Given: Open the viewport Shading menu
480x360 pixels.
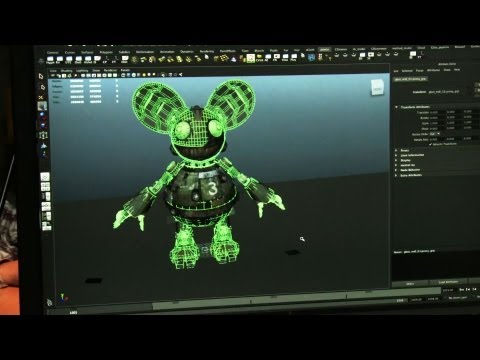Looking at the screenshot, I should click(x=66, y=71).
